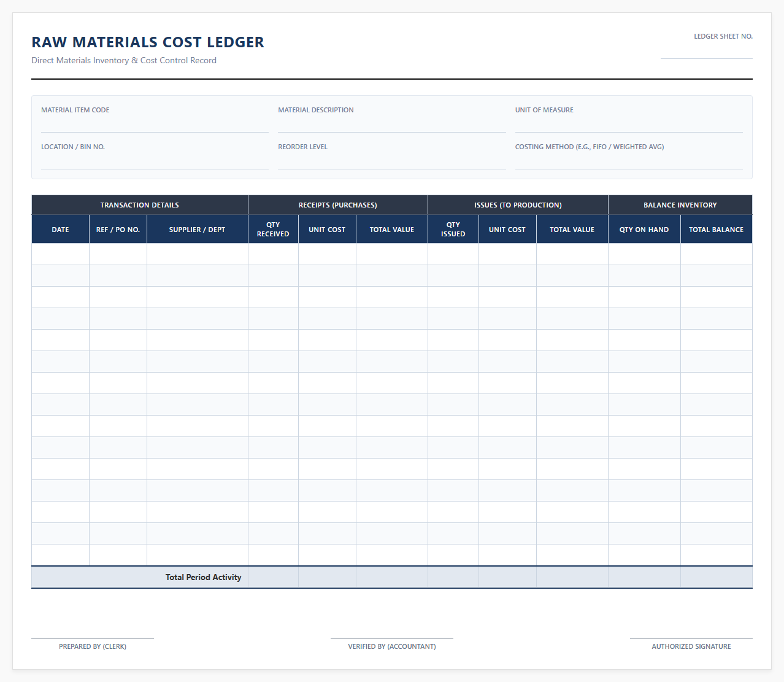Click the Ref / PO No. column header

coord(118,230)
